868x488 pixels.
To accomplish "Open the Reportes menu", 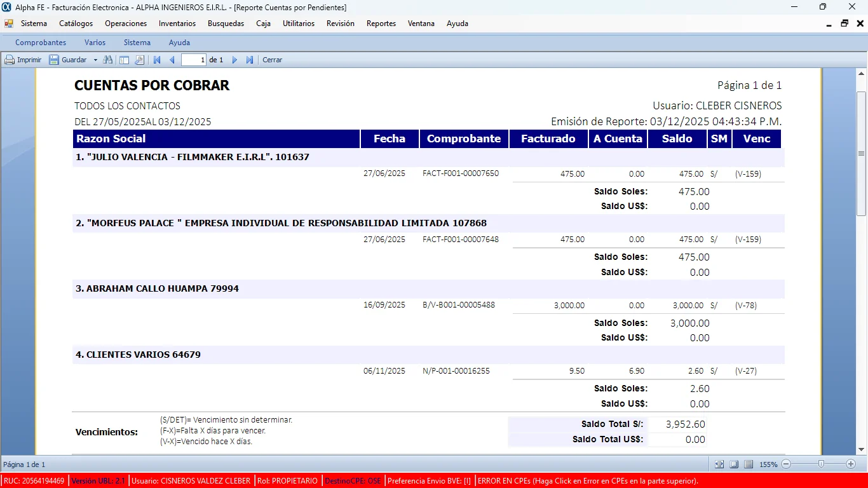I will pyautogui.click(x=381, y=24).
